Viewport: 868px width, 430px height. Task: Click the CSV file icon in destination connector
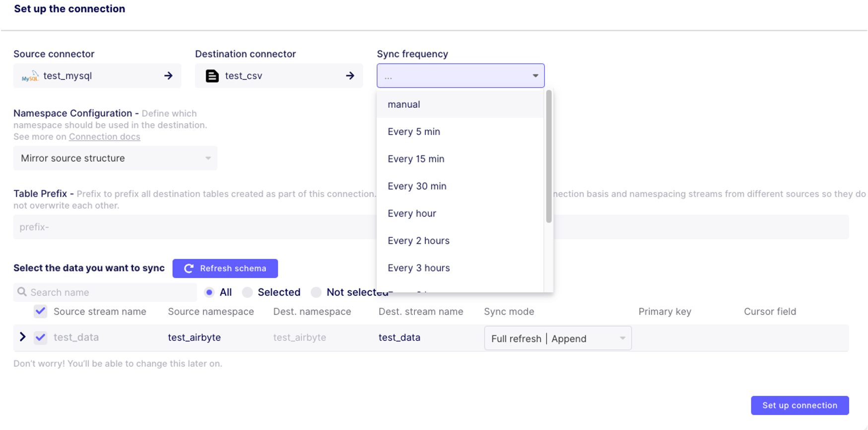[x=212, y=76]
